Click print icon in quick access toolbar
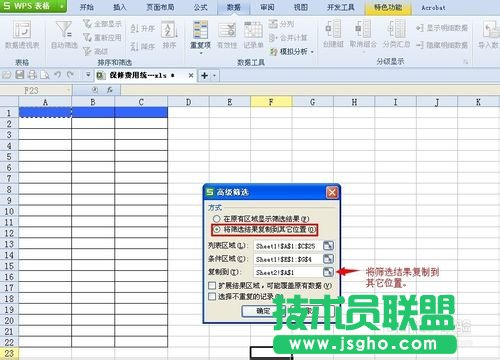 (x=32, y=75)
